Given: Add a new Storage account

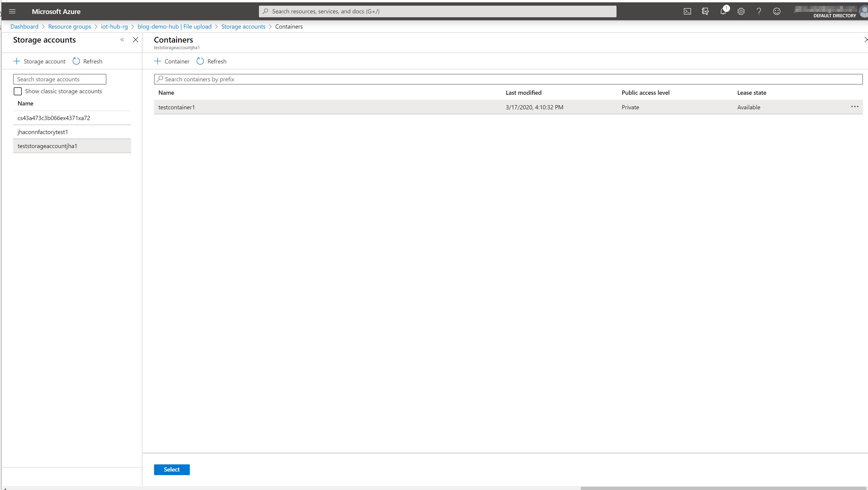Looking at the screenshot, I should (39, 61).
